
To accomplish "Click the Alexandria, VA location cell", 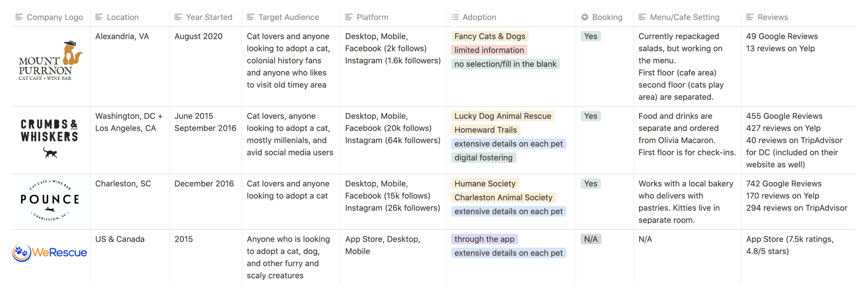I will (122, 36).
